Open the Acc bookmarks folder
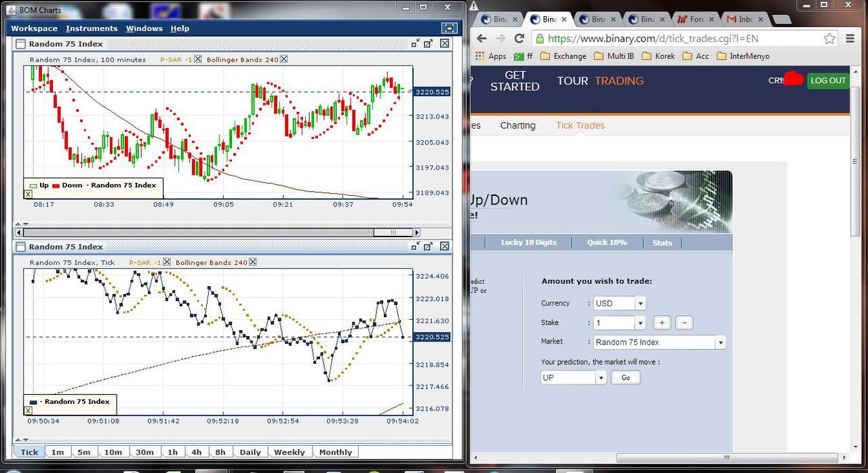868x473 pixels. [x=696, y=56]
